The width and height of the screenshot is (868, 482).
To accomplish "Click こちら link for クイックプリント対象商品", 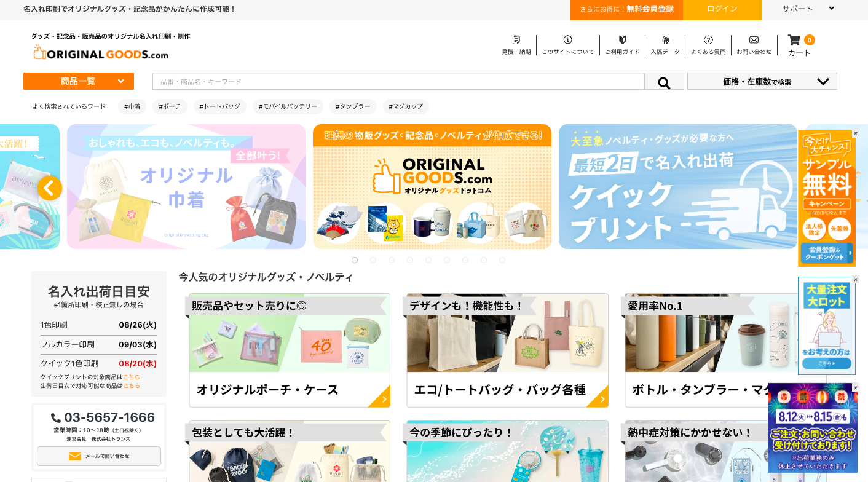I will (132, 377).
